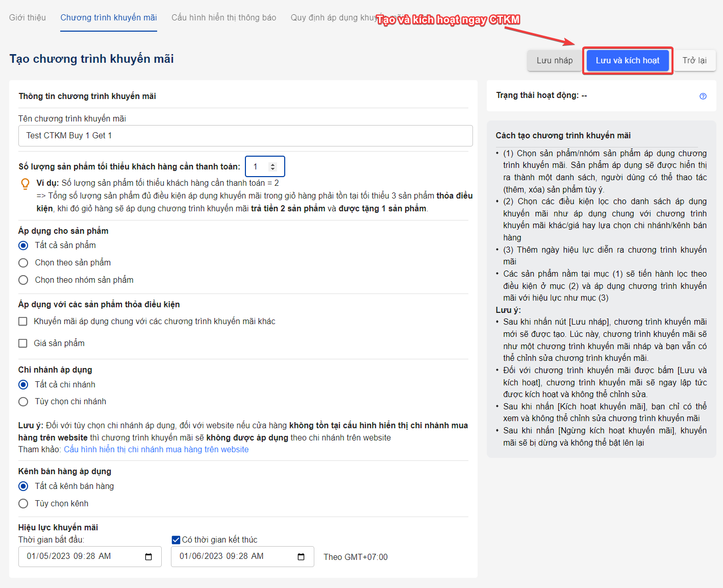Open the calendar picker for start time
Image resolution: width=723 pixels, height=588 pixels.
(x=148, y=557)
